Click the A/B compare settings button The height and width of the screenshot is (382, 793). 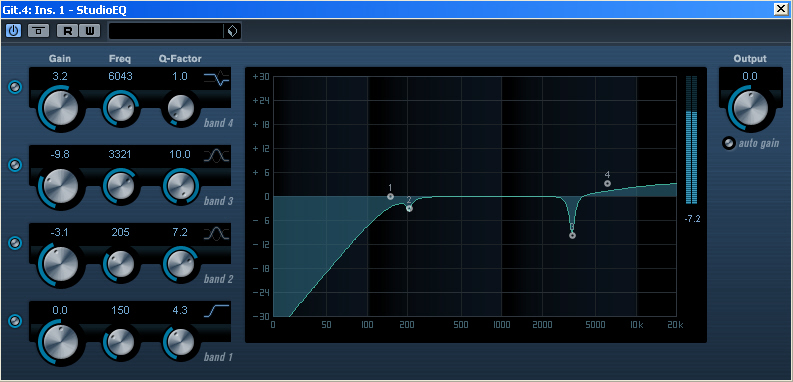pyautogui.click(x=38, y=31)
